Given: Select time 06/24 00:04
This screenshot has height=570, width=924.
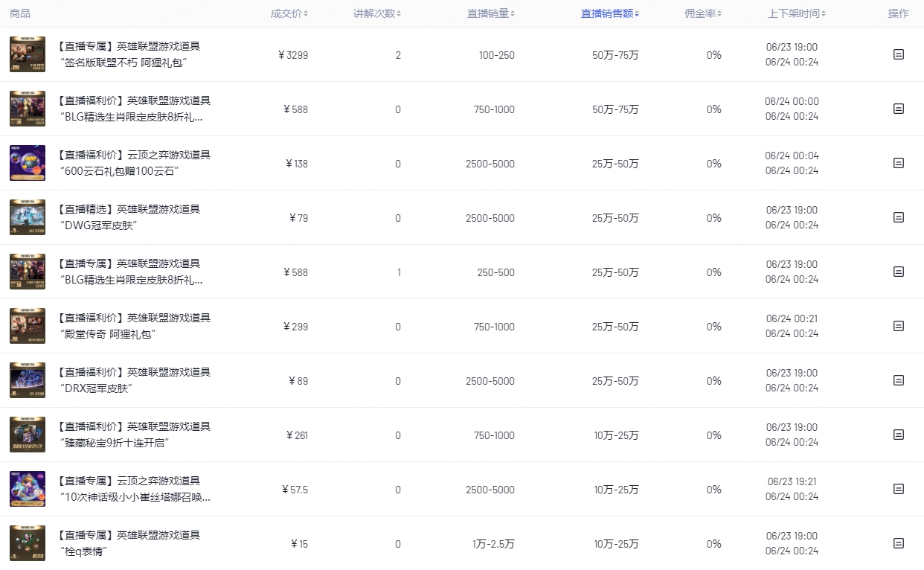Looking at the screenshot, I should click(x=792, y=156).
